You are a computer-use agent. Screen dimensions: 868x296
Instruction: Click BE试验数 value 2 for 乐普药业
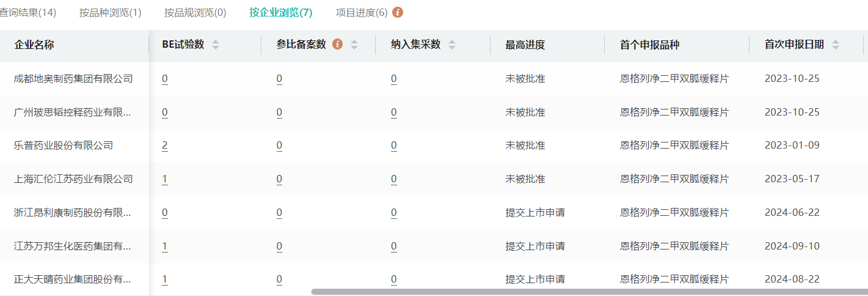coord(165,146)
